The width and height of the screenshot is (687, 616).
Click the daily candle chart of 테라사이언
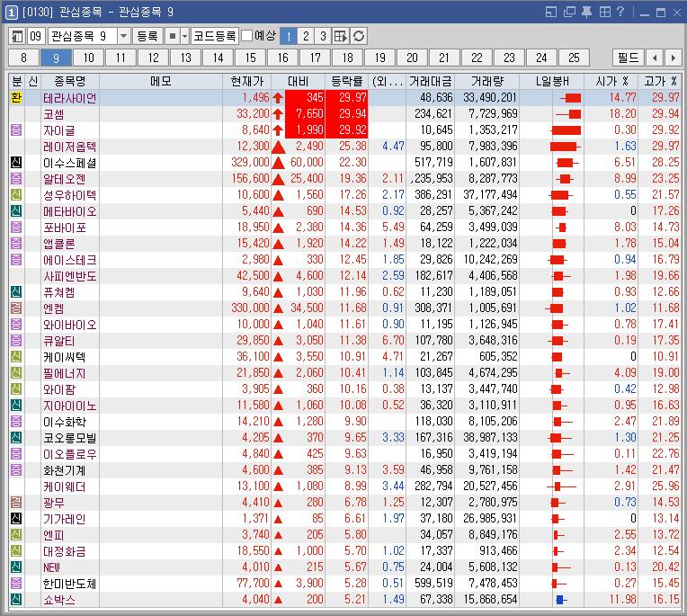570,98
